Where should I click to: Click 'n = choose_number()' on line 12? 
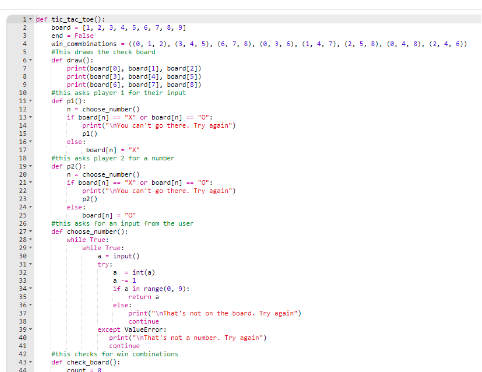coord(103,109)
